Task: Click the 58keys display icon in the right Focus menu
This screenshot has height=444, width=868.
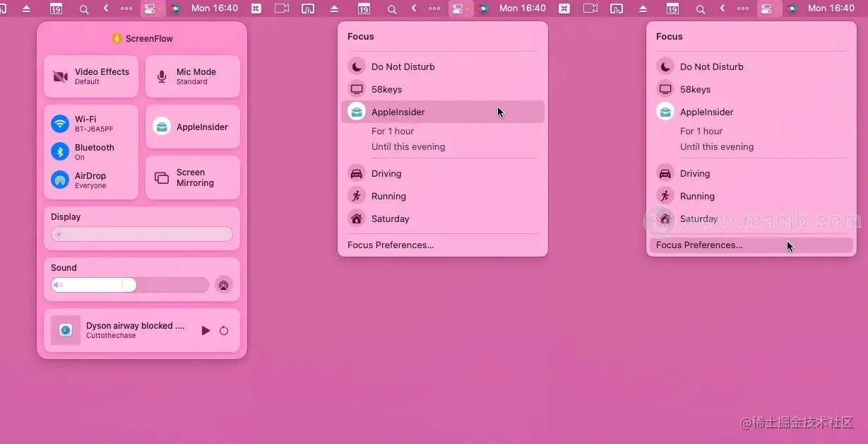Action: click(x=665, y=89)
